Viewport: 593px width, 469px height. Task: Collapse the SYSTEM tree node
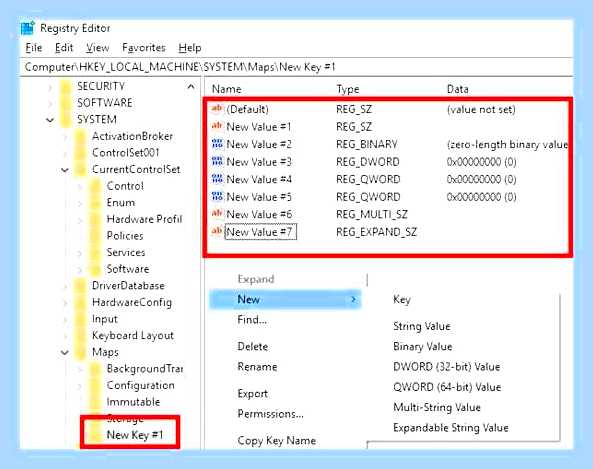[50, 120]
